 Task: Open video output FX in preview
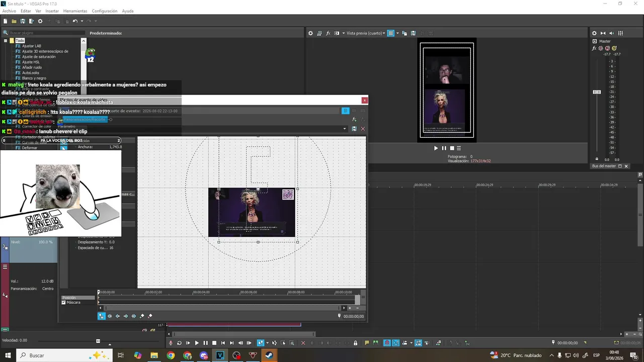328,33
